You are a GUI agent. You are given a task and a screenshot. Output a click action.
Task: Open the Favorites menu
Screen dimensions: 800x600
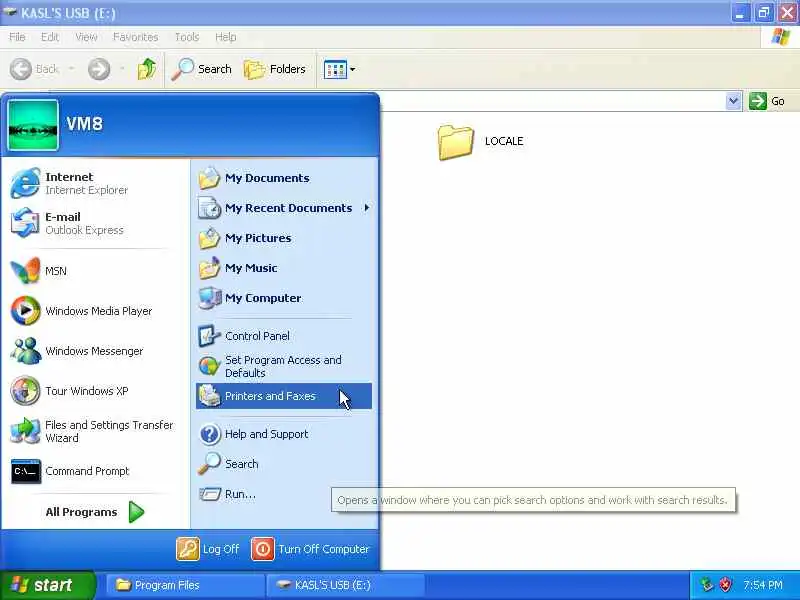[x=136, y=37]
